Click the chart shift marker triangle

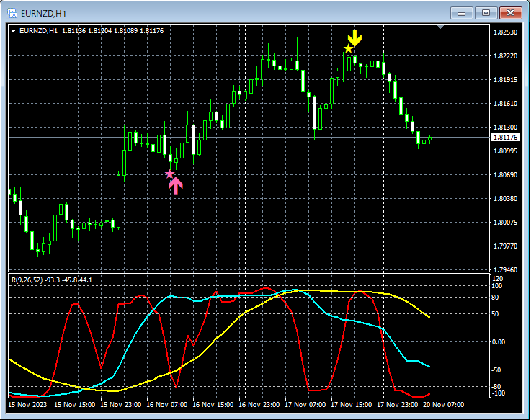click(x=441, y=27)
